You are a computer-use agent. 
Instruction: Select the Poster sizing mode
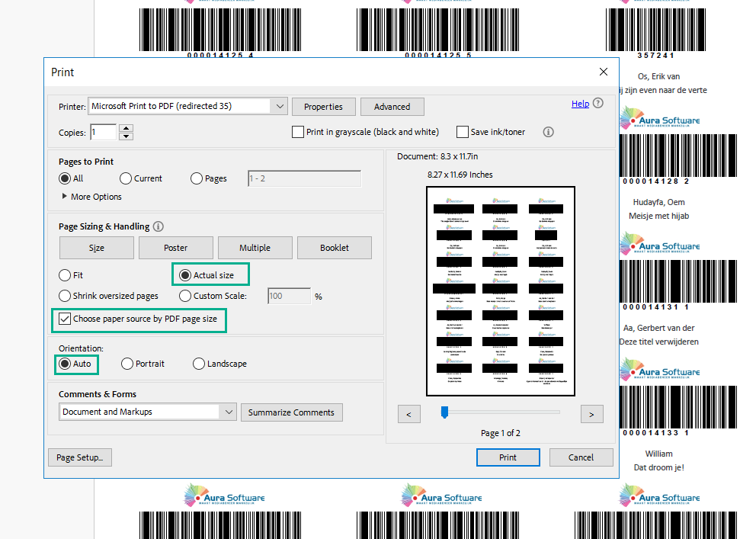pyautogui.click(x=175, y=248)
